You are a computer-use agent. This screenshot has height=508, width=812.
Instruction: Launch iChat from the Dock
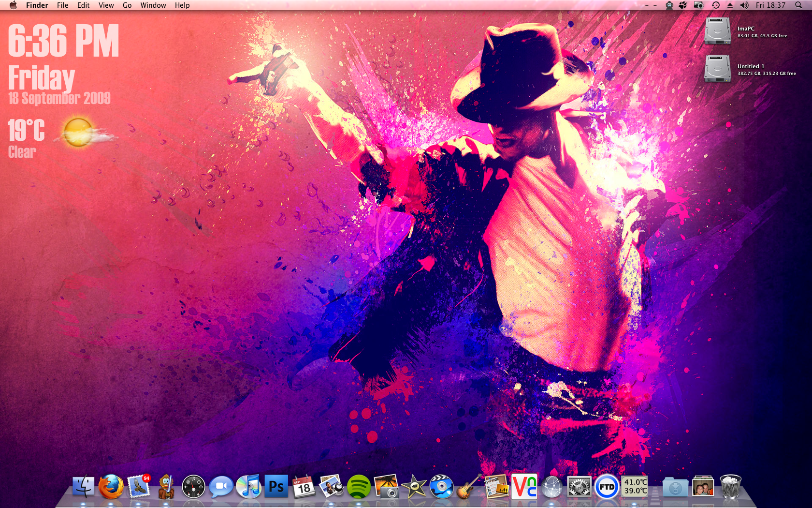[221, 487]
